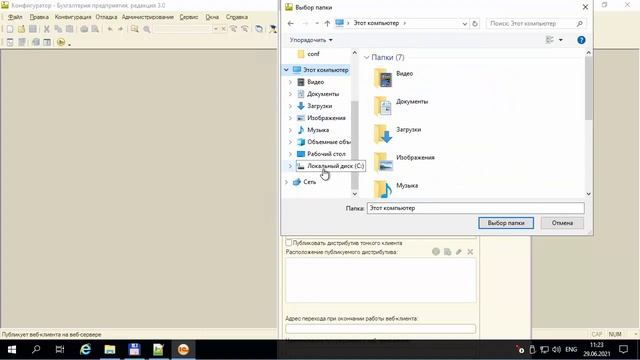This screenshot has height=360, width=640.
Task: Click the Paste clipboard icon in Configurator toolbar
Action: 70,29
